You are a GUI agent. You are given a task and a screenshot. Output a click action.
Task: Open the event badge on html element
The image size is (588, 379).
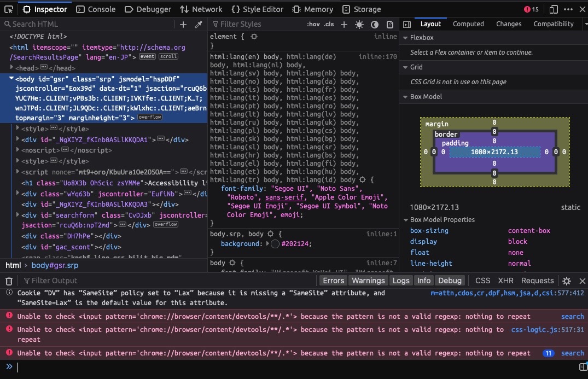147,57
